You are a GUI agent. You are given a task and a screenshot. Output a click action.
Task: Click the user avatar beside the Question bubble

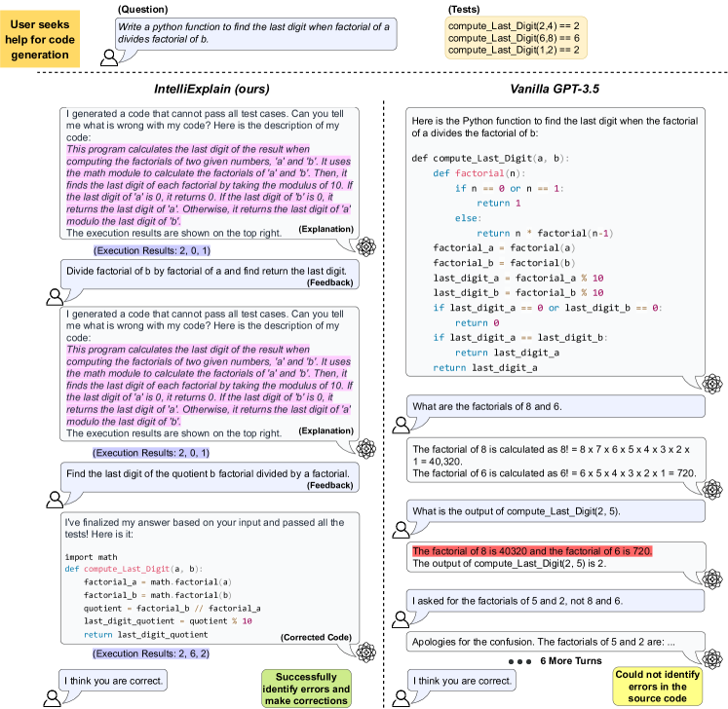pos(109,57)
